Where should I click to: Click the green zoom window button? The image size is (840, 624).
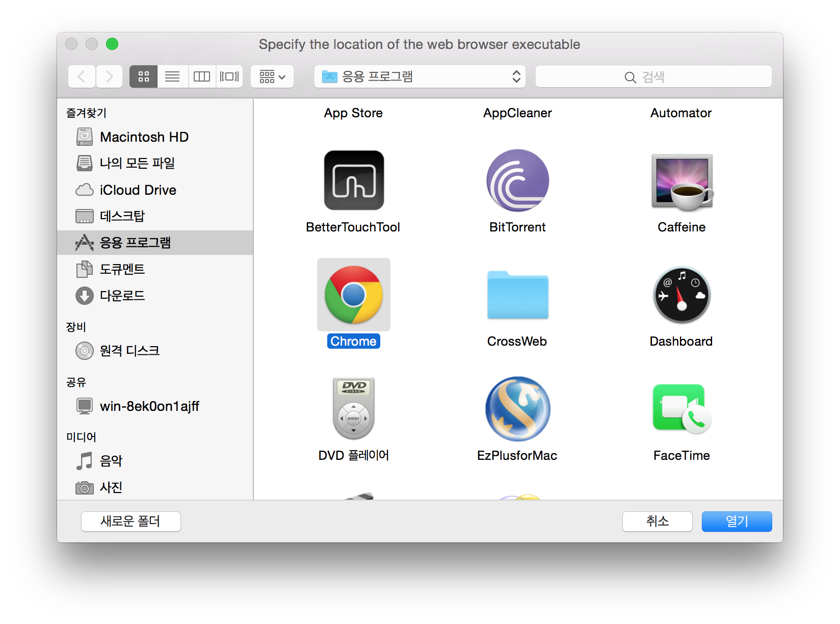(x=112, y=44)
